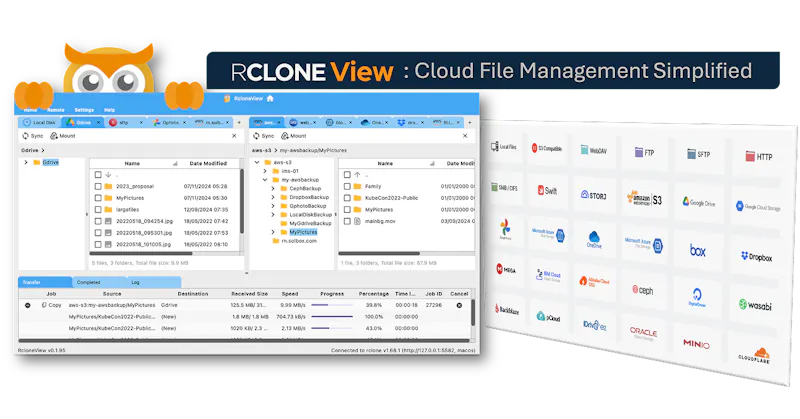The image size is (800, 419).
Task: Expand the CephBackup folder node
Action: pyautogui.click(x=273, y=188)
